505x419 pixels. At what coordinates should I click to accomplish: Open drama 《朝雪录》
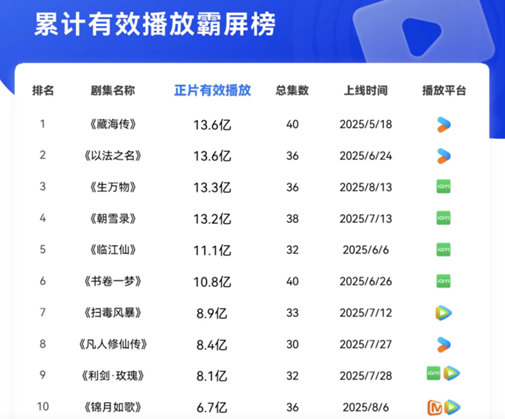point(113,219)
